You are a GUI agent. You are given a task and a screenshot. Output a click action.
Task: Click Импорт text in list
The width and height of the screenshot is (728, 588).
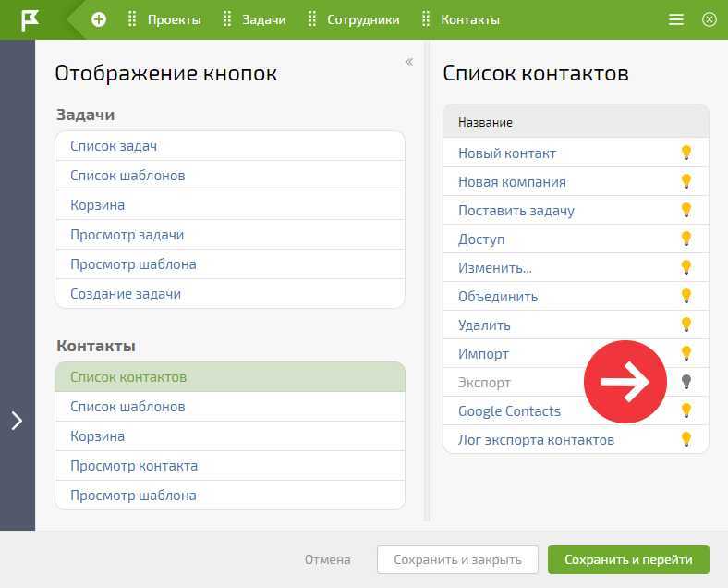(483, 354)
